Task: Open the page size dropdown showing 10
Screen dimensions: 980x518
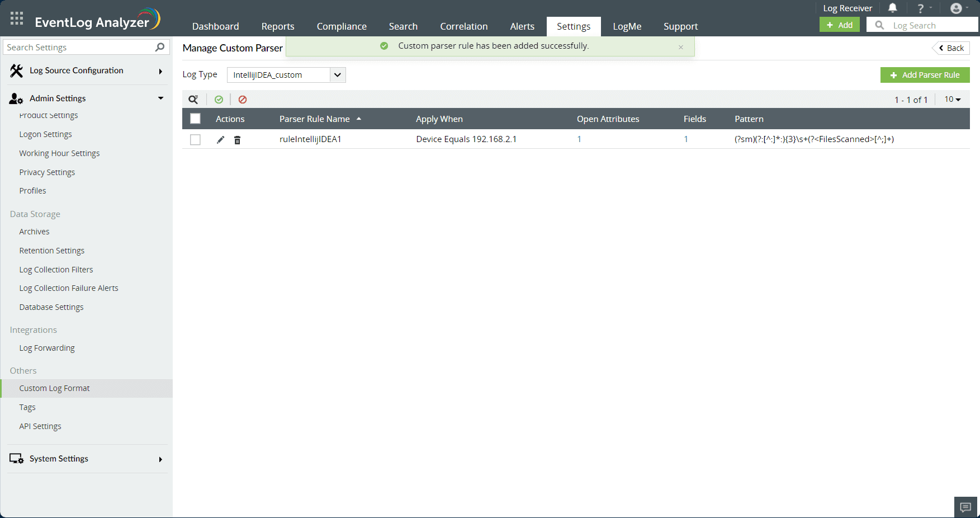Action: (953, 99)
